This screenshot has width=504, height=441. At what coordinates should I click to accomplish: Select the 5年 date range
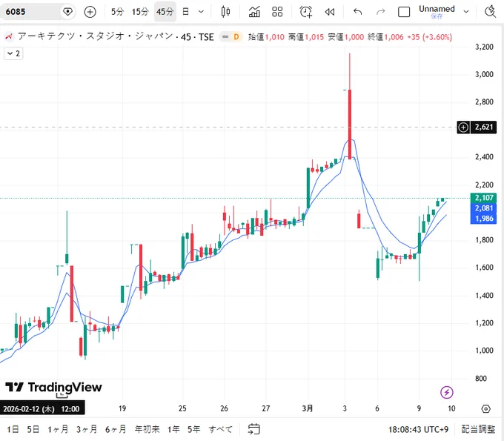(194, 429)
